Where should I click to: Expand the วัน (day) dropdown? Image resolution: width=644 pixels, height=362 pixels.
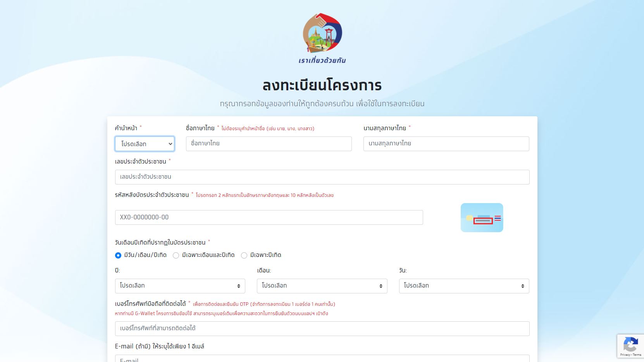tap(464, 286)
